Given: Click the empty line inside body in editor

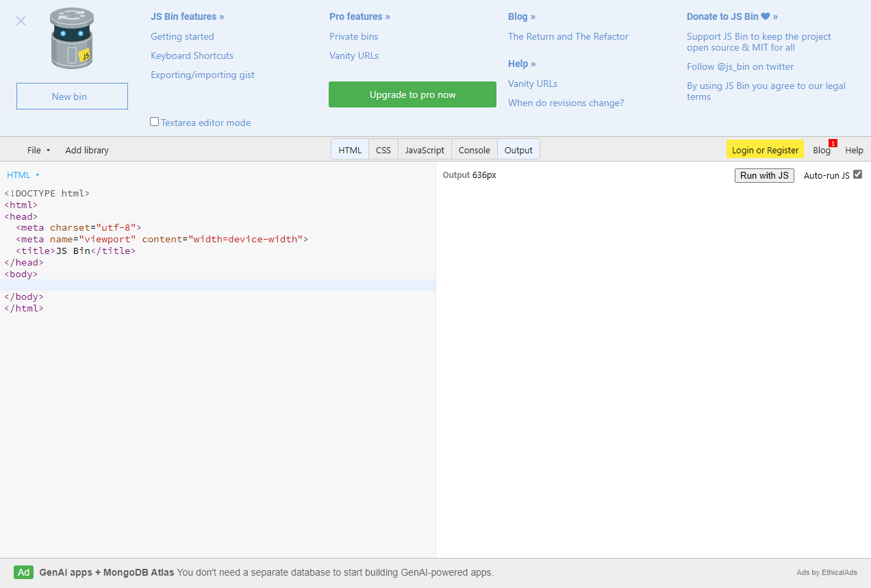Looking at the screenshot, I should pos(205,285).
